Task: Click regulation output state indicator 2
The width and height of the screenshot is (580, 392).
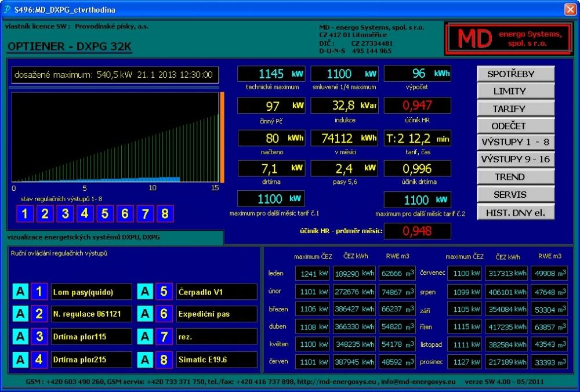Action: (45, 214)
